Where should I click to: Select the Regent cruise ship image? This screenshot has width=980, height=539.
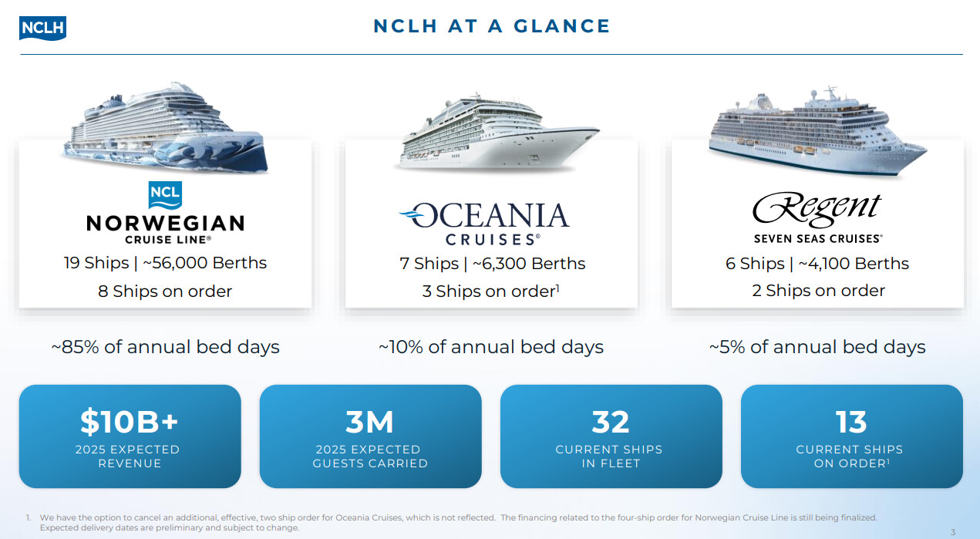tap(817, 132)
